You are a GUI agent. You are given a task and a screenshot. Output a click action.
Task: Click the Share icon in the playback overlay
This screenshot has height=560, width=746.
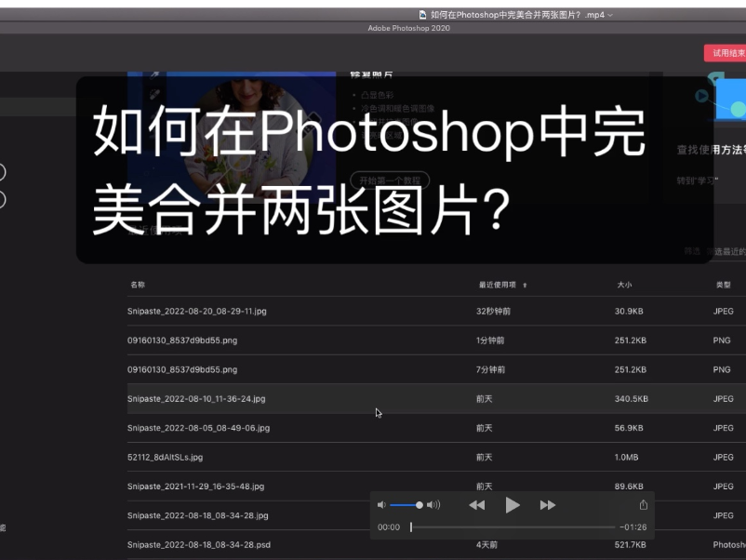(x=642, y=504)
